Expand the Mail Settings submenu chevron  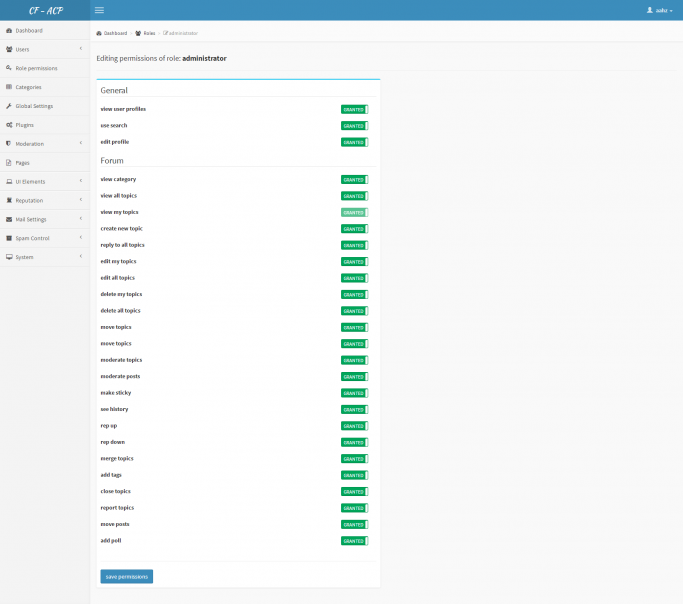pyautogui.click(x=81, y=219)
